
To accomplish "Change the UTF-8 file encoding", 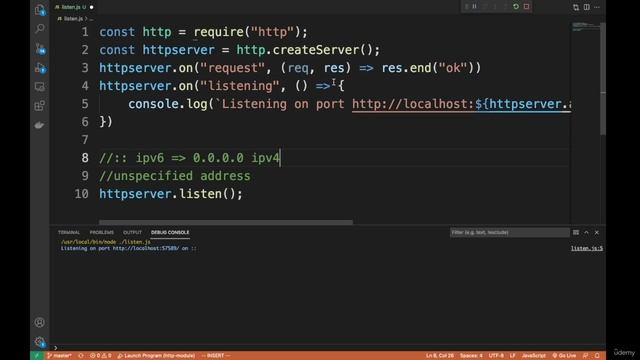I will pos(496,356).
